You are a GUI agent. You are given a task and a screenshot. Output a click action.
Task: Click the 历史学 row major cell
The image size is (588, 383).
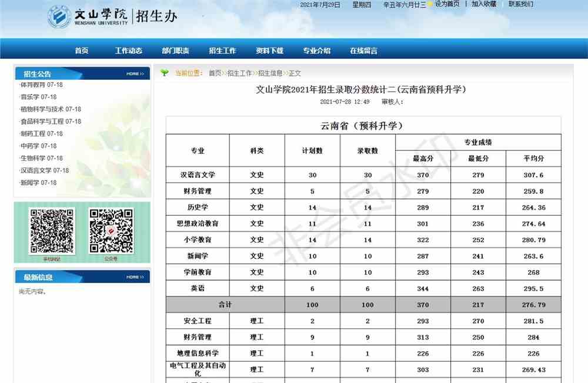click(x=198, y=207)
